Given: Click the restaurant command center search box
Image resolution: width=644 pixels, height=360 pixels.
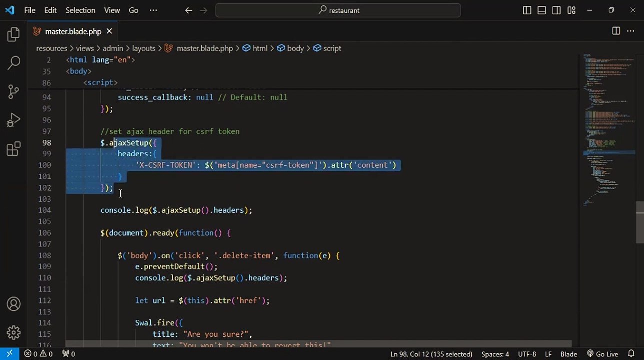Looking at the screenshot, I should (x=338, y=10).
